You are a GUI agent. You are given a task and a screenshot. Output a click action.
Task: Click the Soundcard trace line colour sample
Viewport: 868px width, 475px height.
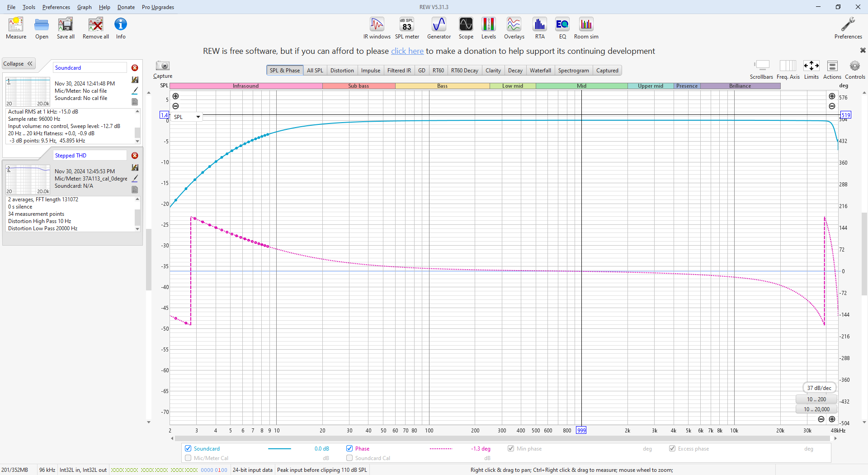279,449
